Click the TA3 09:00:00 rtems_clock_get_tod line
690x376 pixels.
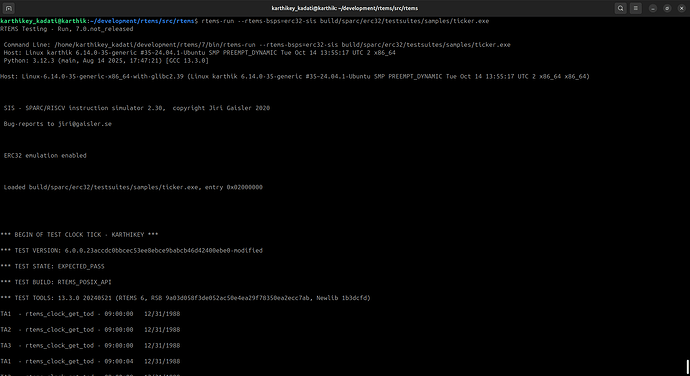90,346
